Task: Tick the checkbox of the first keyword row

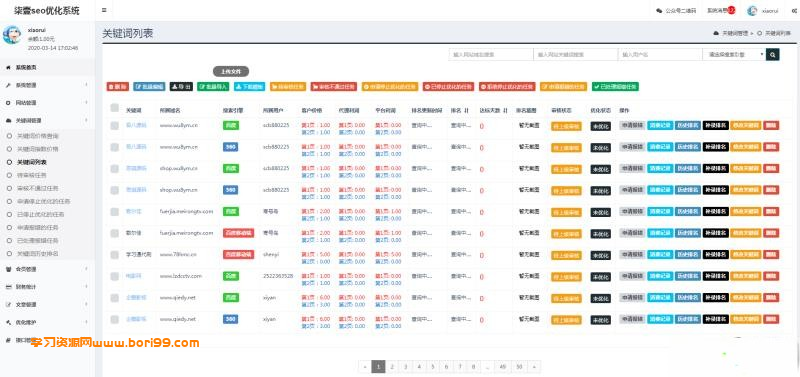Action: (x=114, y=125)
